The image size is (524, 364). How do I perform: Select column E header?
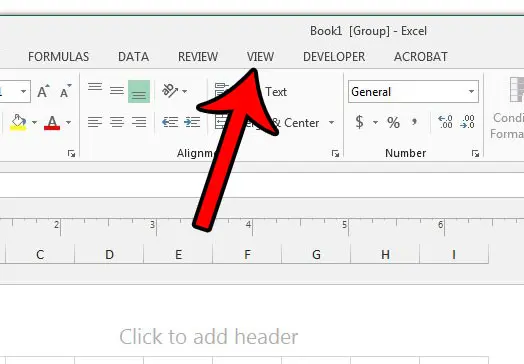(x=178, y=254)
